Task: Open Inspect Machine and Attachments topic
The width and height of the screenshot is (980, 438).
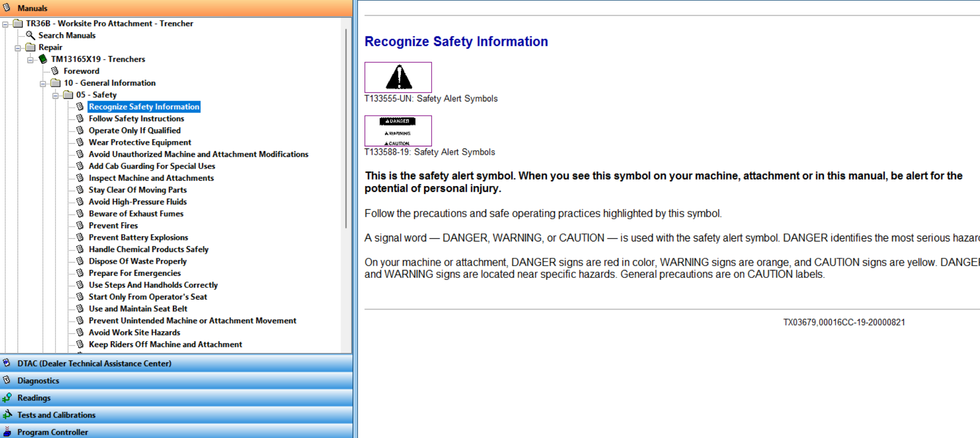Action: point(151,178)
